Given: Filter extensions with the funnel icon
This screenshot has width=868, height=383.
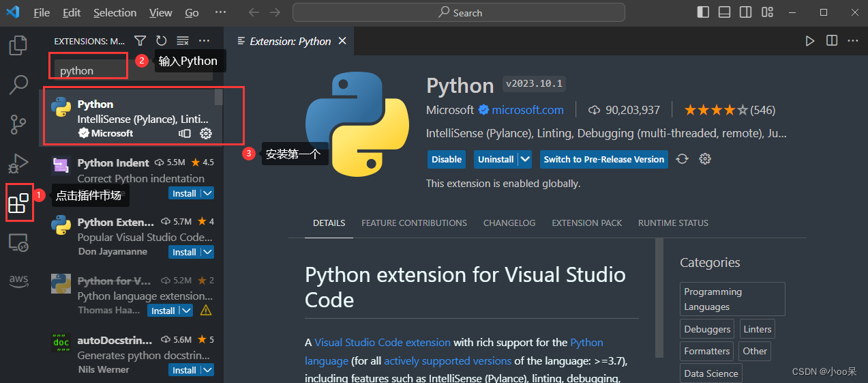Looking at the screenshot, I should pyautogui.click(x=140, y=41).
